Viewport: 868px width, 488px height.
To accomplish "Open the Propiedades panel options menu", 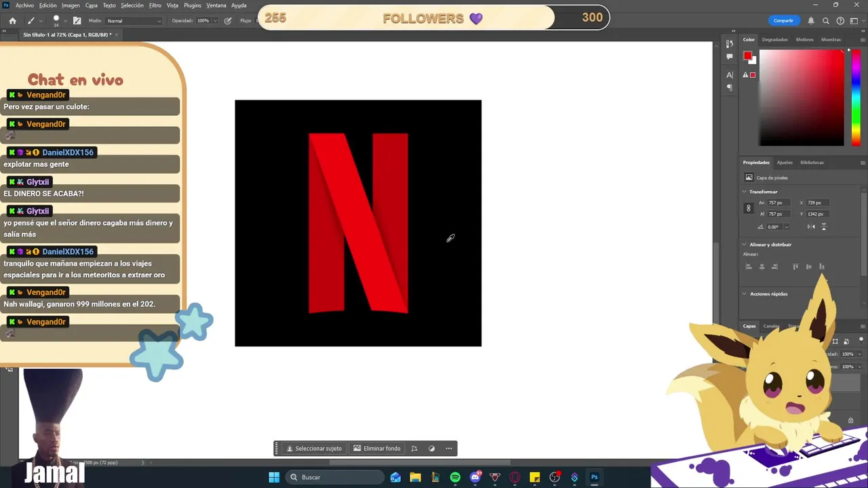I will (863, 163).
